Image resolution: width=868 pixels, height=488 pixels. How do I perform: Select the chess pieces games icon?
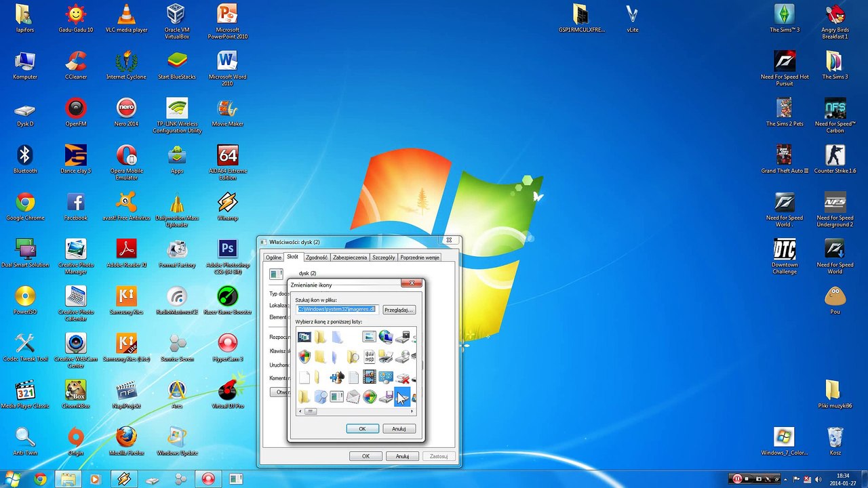[x=337, y=377]
